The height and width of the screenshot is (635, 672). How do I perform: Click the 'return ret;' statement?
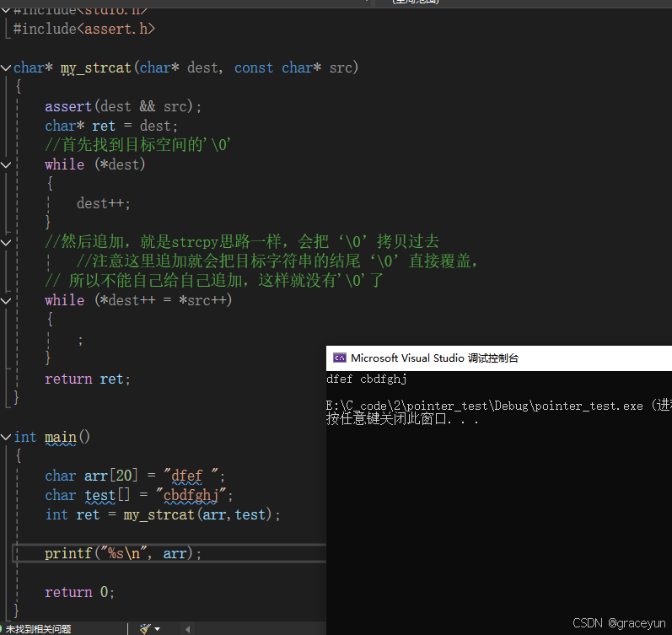point(88,379)
